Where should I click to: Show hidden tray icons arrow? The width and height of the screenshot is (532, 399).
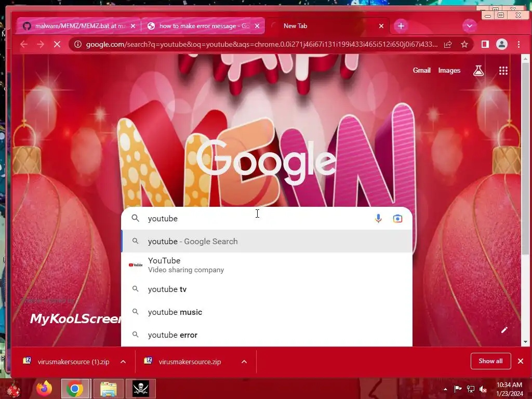point(445,389)
